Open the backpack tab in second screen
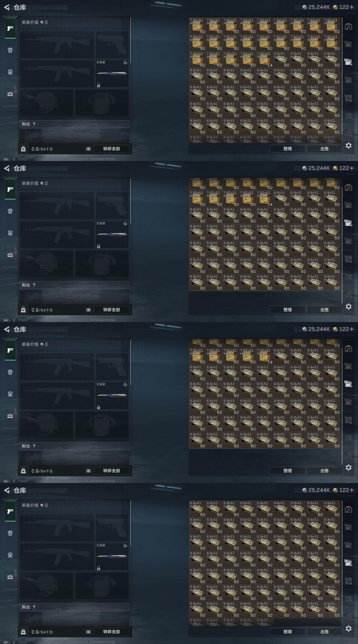This screenshot has width=358, height=644. pyautogui.click(x=10, y=211)
